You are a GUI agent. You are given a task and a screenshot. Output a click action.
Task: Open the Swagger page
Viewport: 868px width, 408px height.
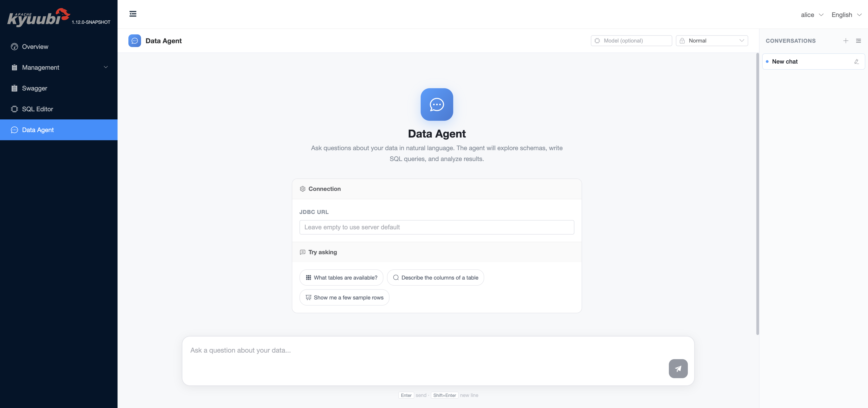pyautogui.click(x=59, y=88)
